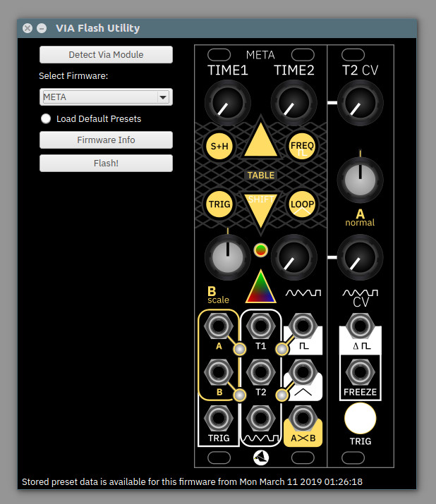
Task: Click the expander jack above delta pulse symbol
Action: tap(360, 326)
